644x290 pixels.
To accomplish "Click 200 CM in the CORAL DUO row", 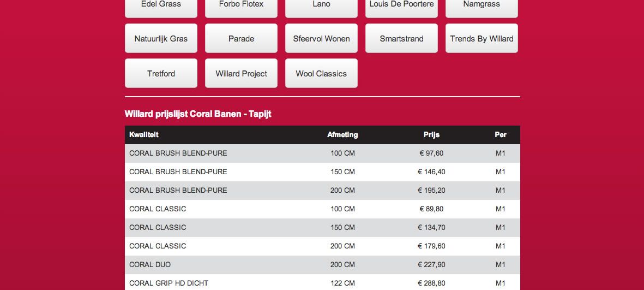I will (342, 264).
